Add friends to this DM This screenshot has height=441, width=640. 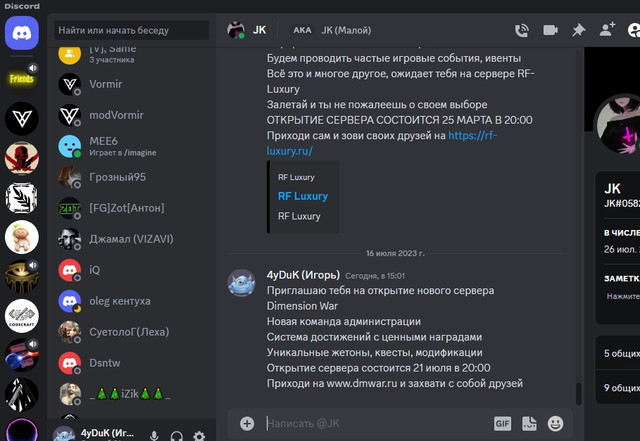click(x=607, y=30)
